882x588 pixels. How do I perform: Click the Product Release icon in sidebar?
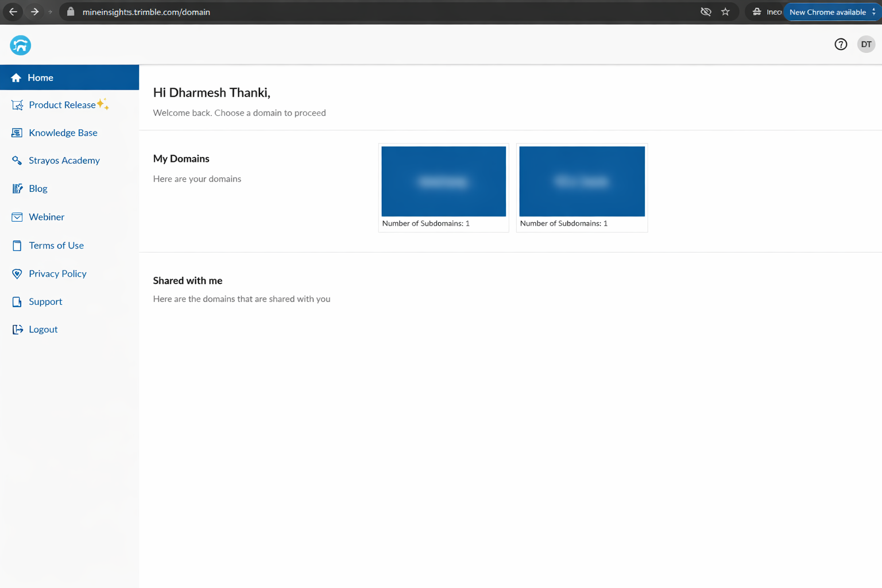pyautogui.click(x=17, y=105)
